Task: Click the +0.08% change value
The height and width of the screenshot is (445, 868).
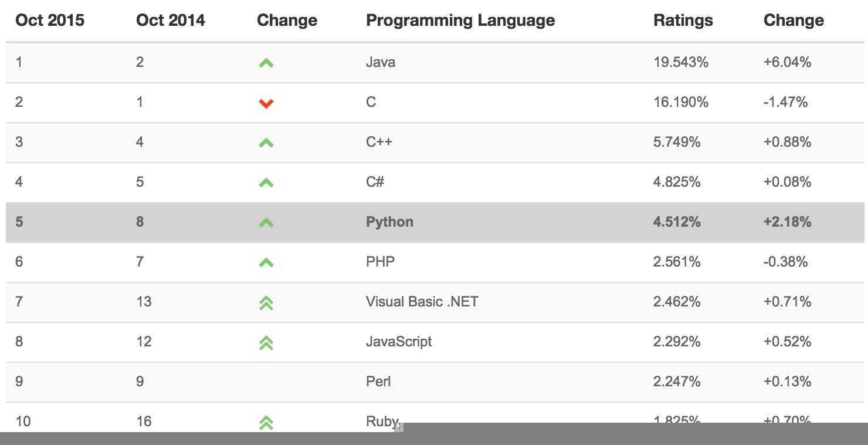Action: 788,182
